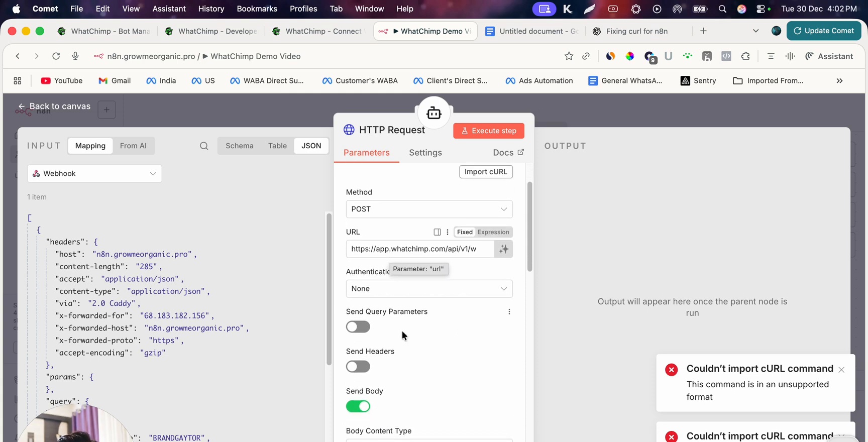Click the "68.183.182.156" forwarded-for value
This screenshot has height=442, width=868.
coord(175,316)
